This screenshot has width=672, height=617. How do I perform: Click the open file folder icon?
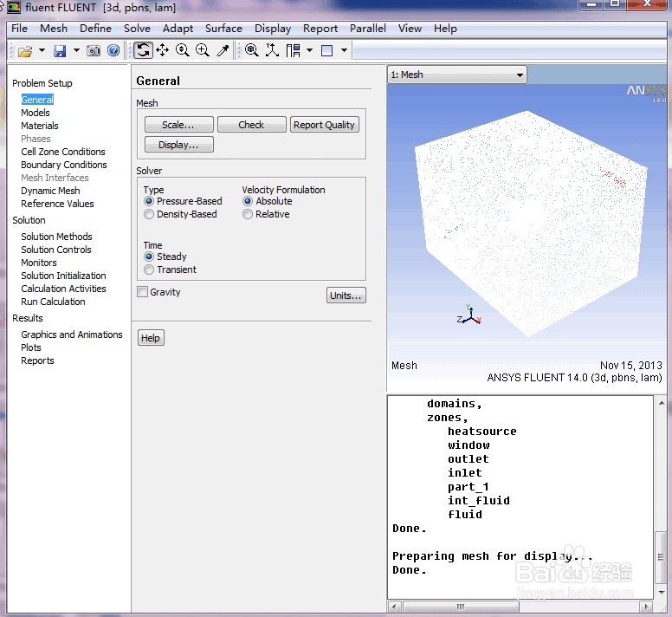coord(25,51)
